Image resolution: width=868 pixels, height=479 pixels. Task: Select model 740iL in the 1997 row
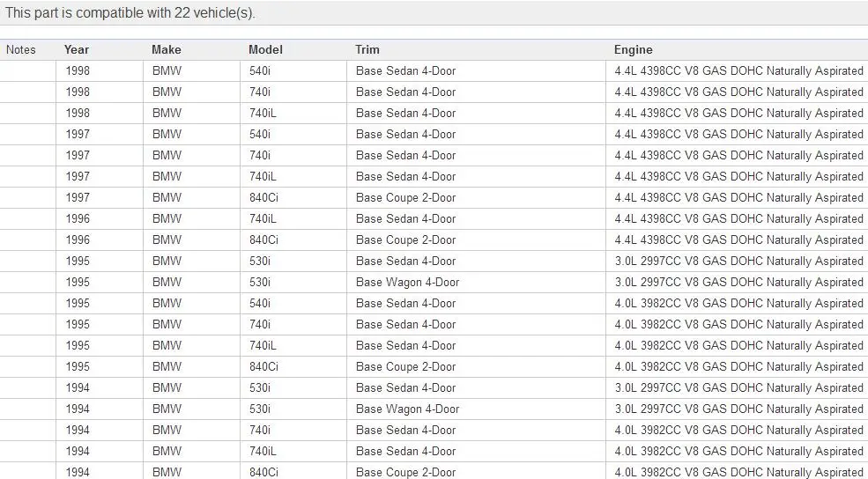(x=263, y=176)
